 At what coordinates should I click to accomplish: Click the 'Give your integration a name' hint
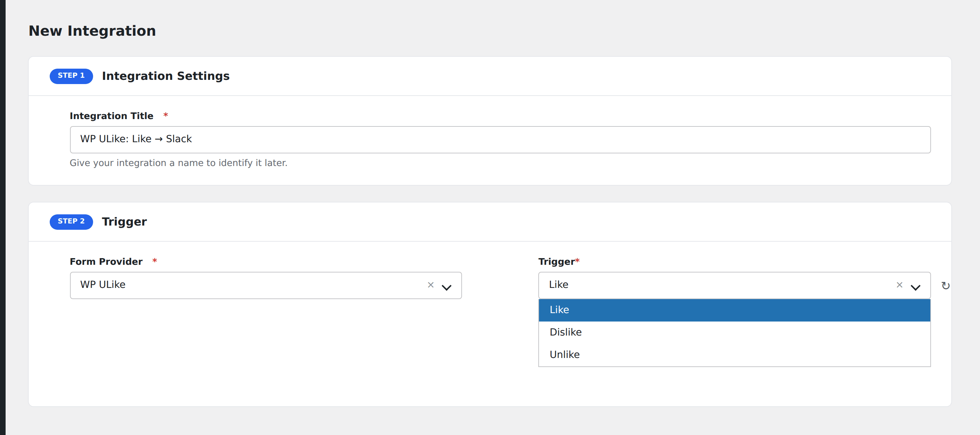[x=178, y=163]
